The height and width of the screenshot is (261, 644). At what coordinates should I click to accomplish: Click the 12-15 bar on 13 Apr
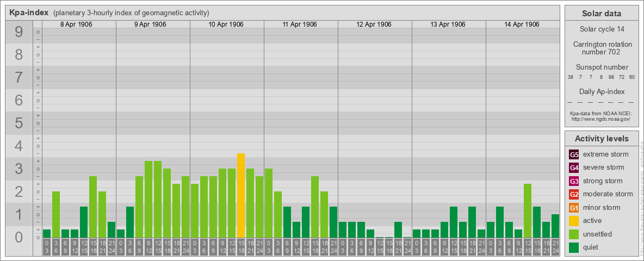[x=454, y=222]
